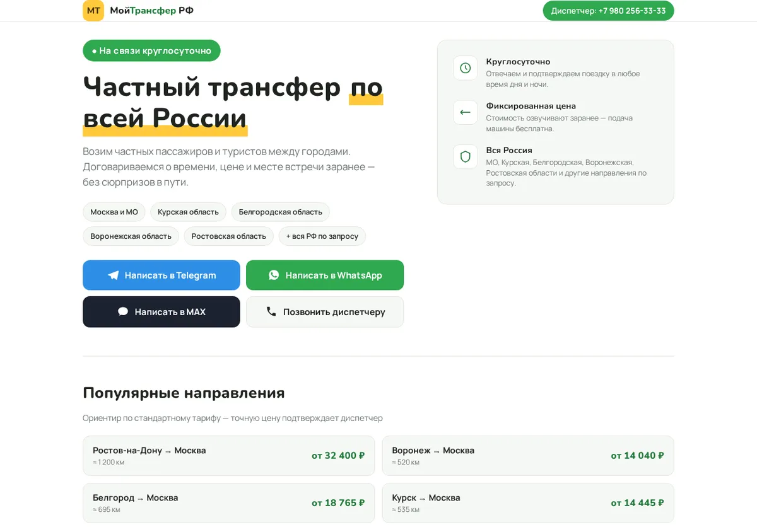Click the МойТрансфер РФ site name link
This screenshot has width=757, height=532.
point(152,11)
